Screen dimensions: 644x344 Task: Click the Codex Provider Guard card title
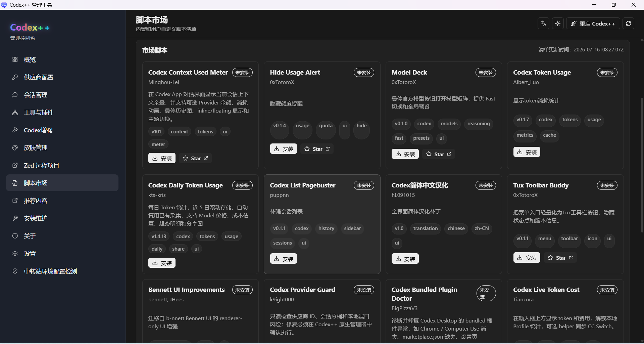[x=302, y=290]
